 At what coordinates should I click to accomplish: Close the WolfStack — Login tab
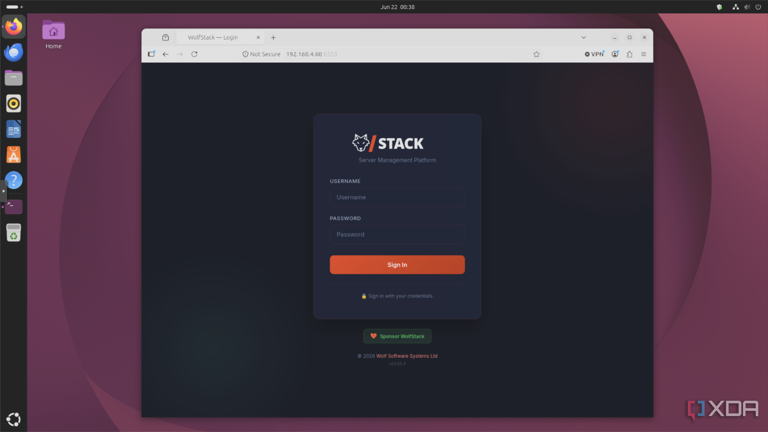pos(258,38)
